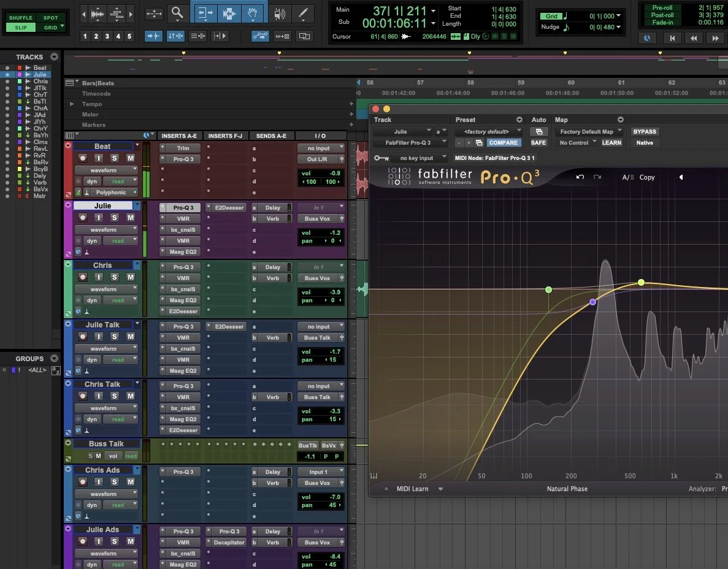
Task: Mute the Buss Talk track
Action: click(98, 456)
